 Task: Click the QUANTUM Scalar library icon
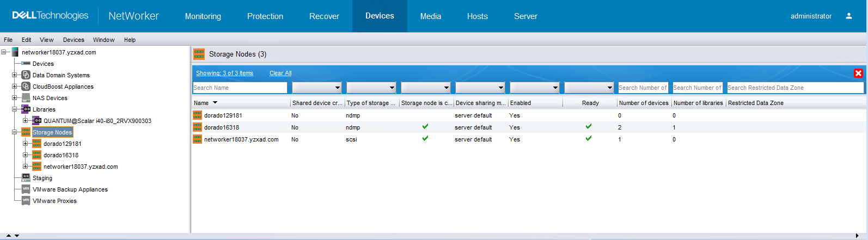click(36, 121)
